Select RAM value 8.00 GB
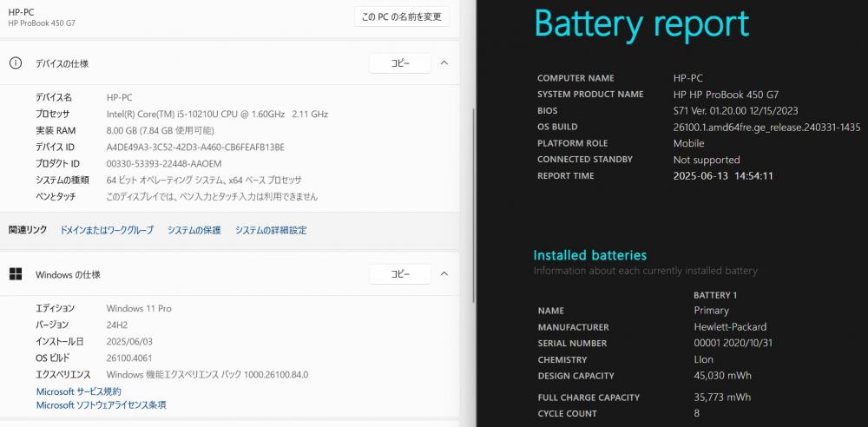 click(160, 131)
